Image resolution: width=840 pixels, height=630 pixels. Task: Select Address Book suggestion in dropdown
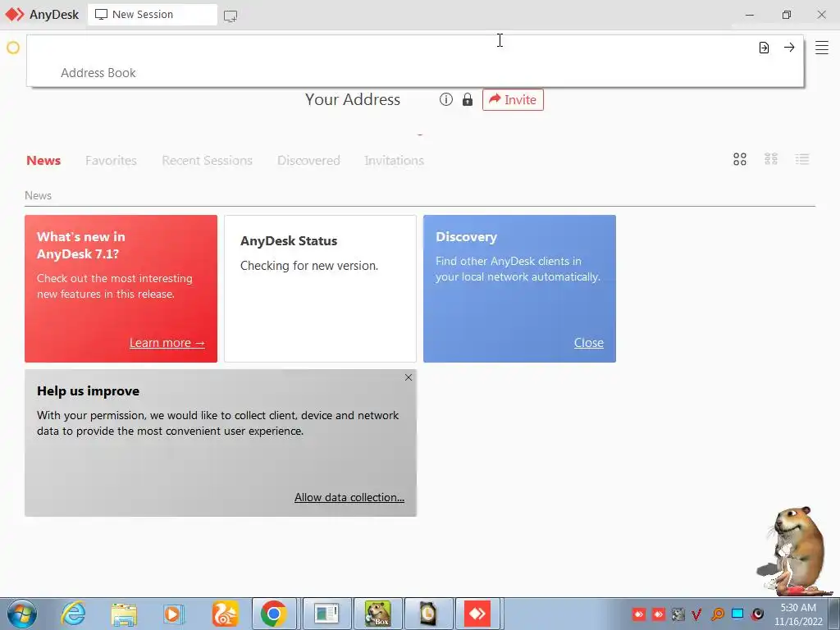click(98, 73)
